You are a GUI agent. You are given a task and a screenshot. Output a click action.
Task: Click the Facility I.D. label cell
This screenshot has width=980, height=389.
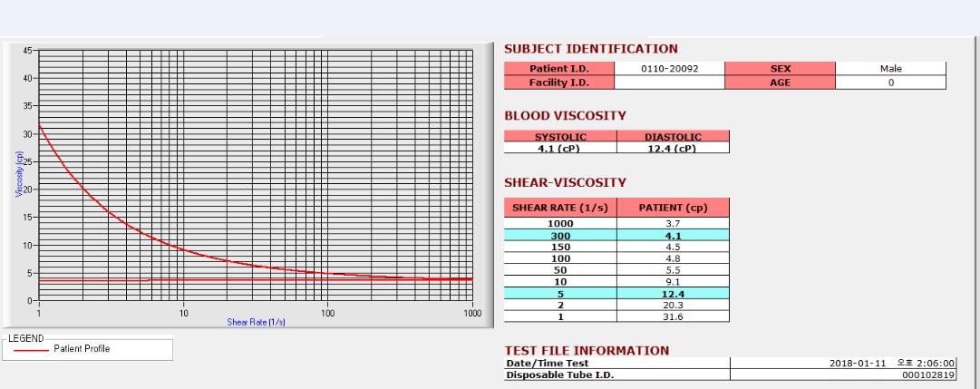(559, 83)
